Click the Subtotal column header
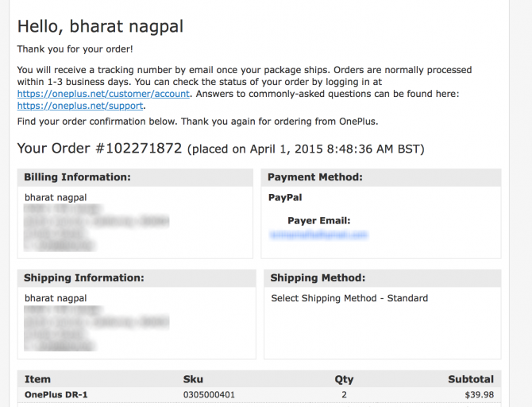The height and width of the screenshot is (407, 532). [471, 379]
